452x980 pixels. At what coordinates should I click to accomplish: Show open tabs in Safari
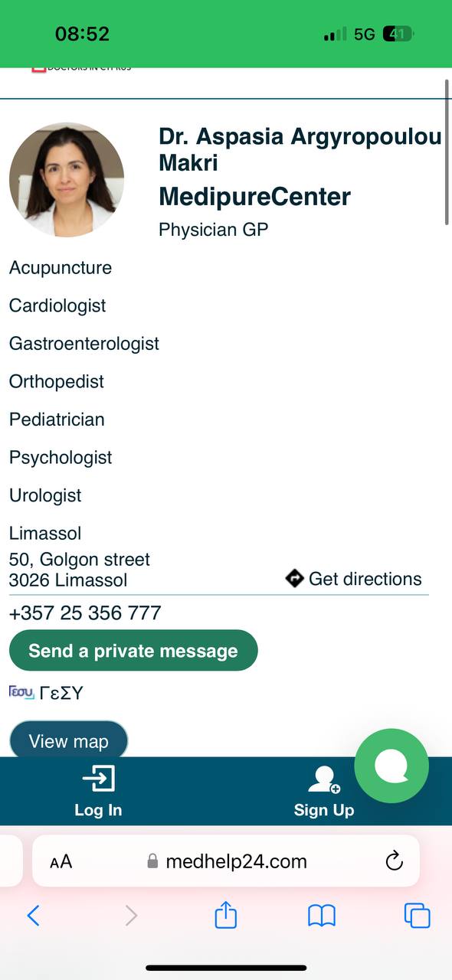tap(418, 916)
